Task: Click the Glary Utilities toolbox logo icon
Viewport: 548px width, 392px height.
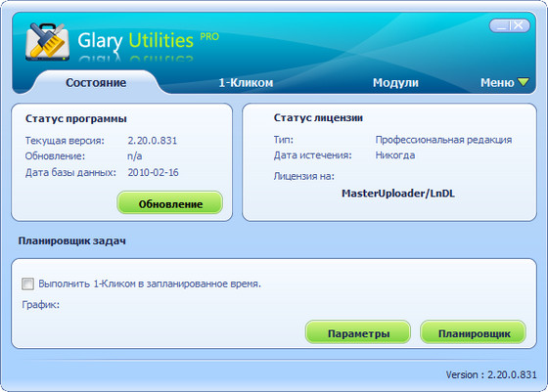Action: pos(47,42)
